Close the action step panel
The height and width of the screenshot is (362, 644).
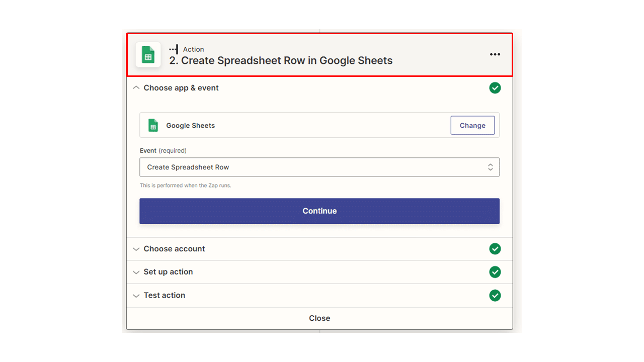tap(319, 318)
